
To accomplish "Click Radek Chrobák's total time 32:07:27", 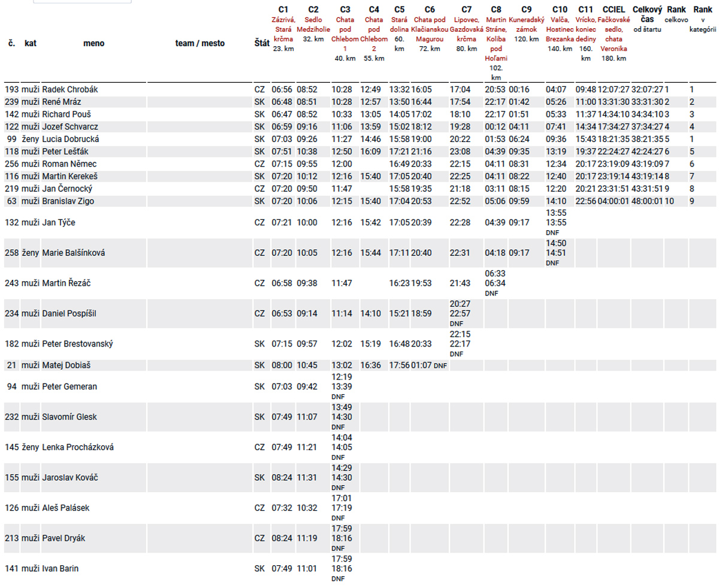I will click(647, 89).
